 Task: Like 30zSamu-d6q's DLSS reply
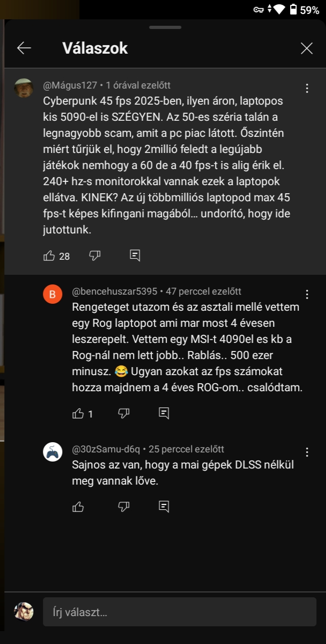pos(78,506)
